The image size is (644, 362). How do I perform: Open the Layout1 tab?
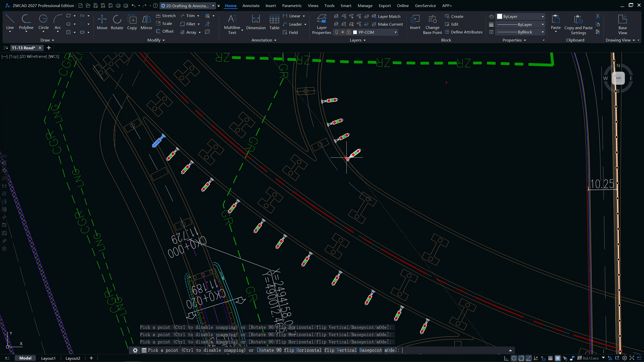coord(48,358)
